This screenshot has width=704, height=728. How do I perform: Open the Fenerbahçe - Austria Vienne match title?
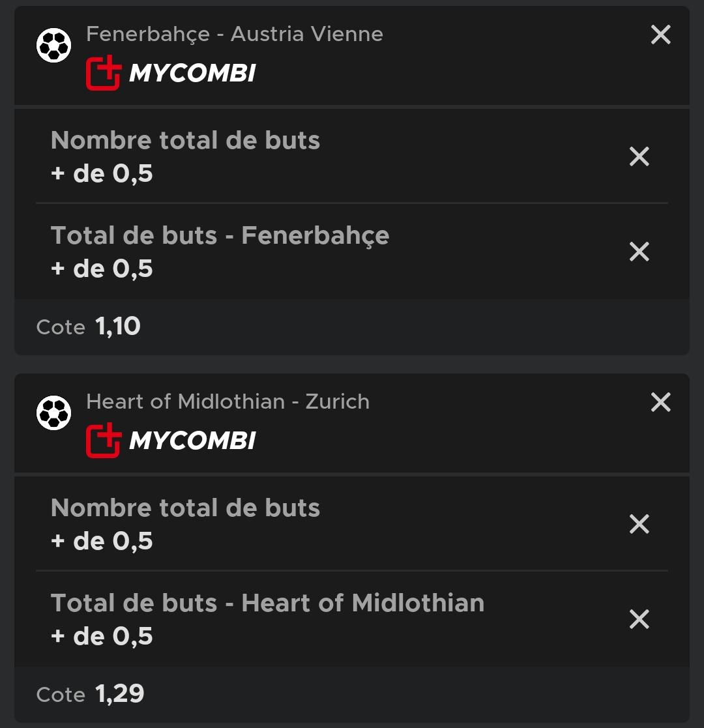235,35
